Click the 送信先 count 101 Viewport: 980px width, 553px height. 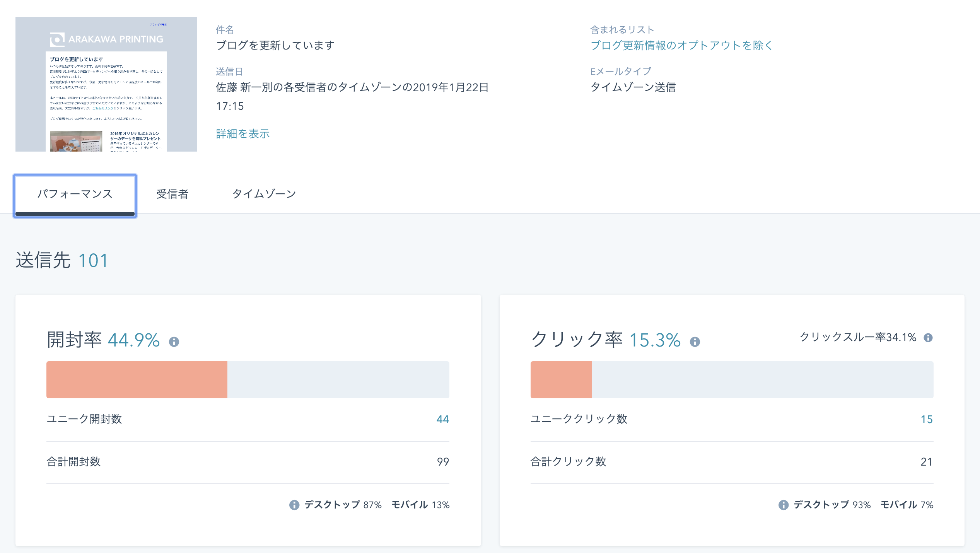point(93,261)
